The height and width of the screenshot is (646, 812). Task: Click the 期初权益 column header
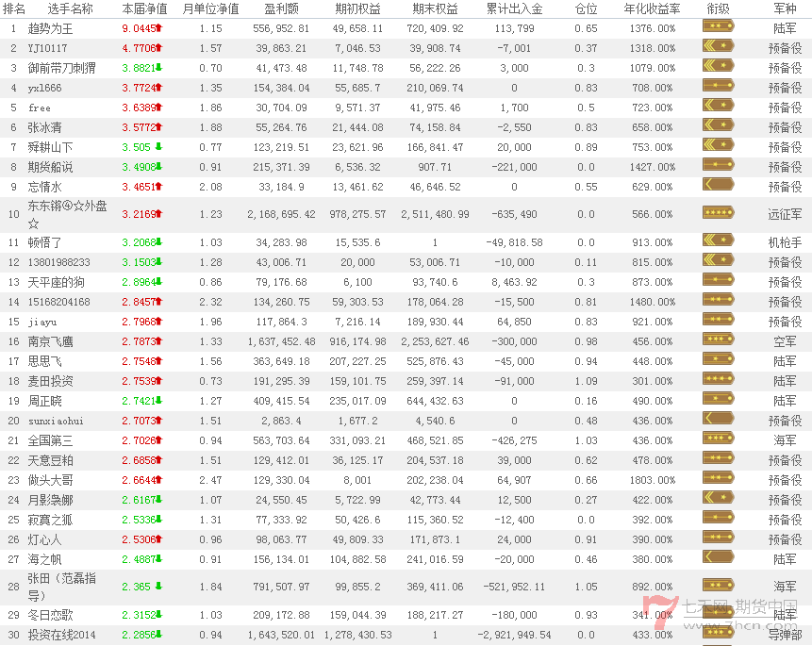coord(357,8)
